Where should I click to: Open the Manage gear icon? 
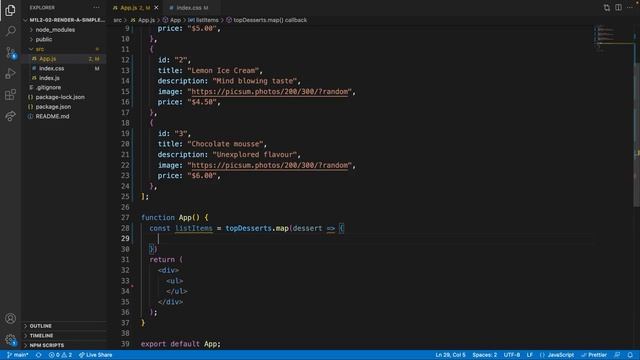tap(11, 339)
